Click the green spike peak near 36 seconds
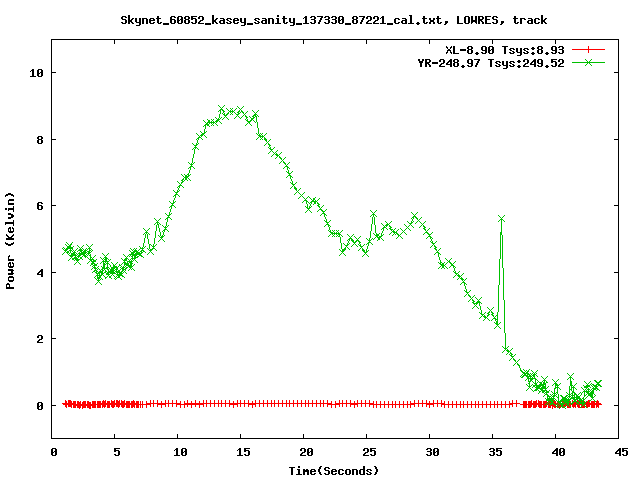Screen dimensions: 640x480 click(501, 219)
